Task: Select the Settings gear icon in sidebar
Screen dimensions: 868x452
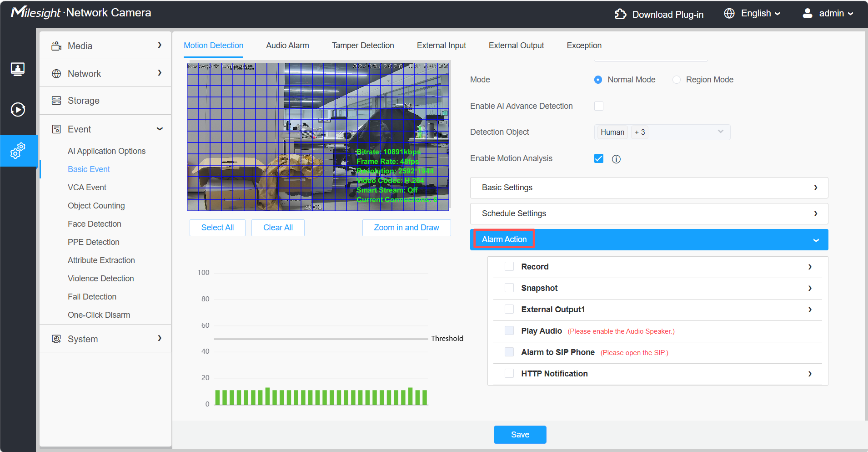Action: coord(18,150)
